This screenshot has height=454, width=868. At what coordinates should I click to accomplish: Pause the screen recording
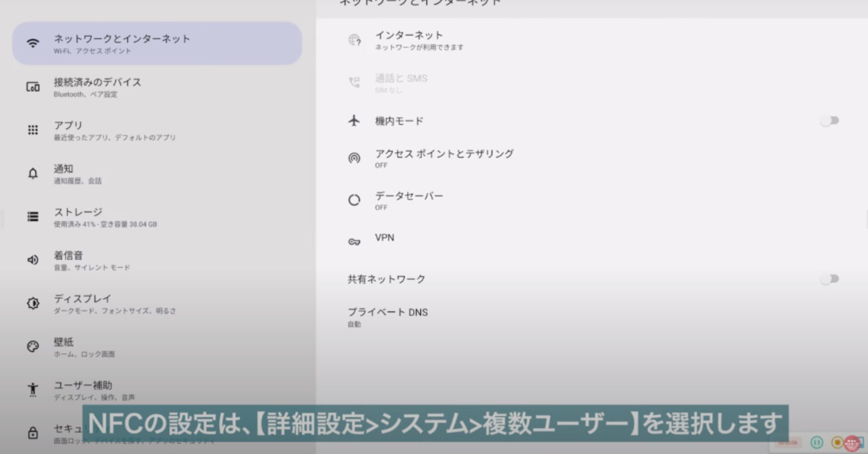817,442
